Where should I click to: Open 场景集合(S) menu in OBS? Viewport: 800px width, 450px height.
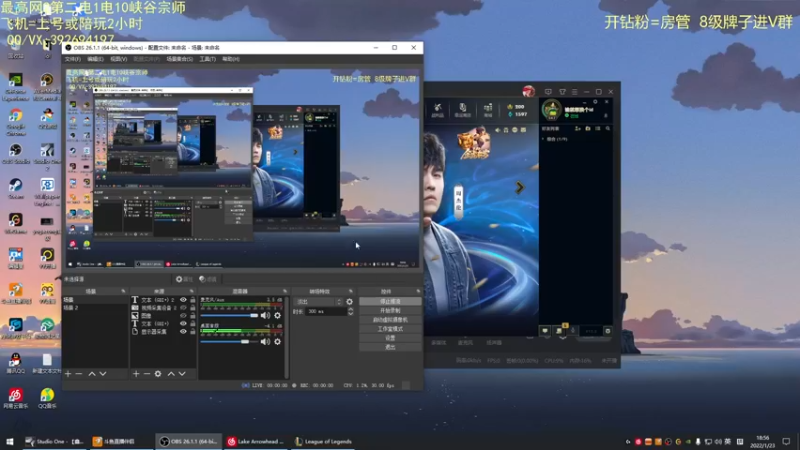[180, 59]
